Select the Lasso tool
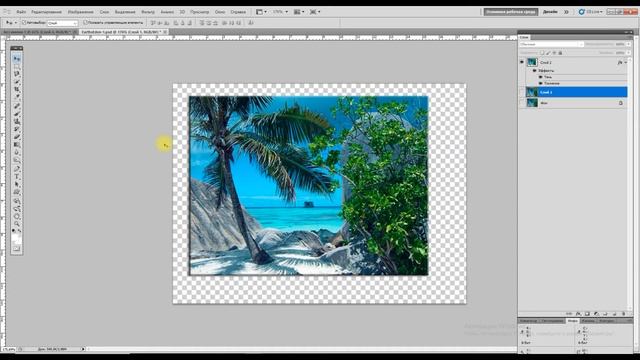 click(x=17, y=74)
